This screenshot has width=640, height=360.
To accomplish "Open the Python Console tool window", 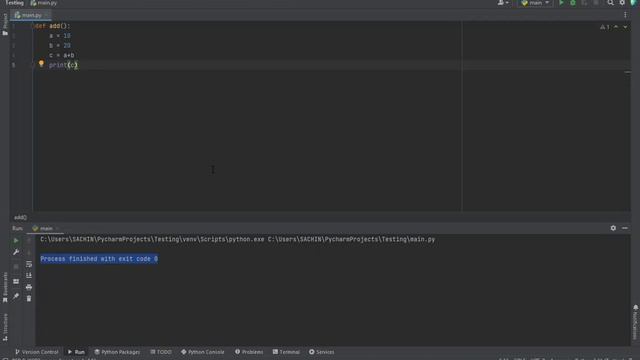I will [x=203, y=352].
